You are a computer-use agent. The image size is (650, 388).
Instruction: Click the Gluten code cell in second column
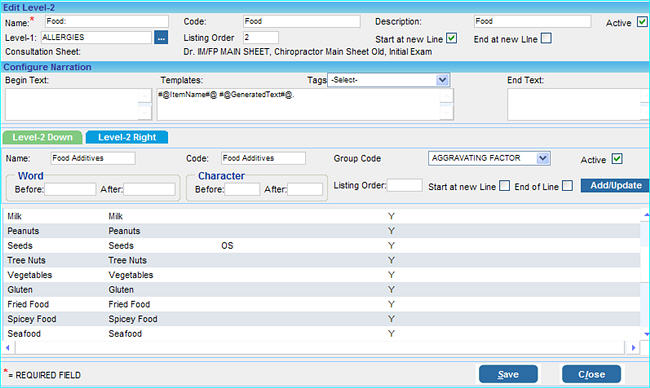tap(121, 290)
